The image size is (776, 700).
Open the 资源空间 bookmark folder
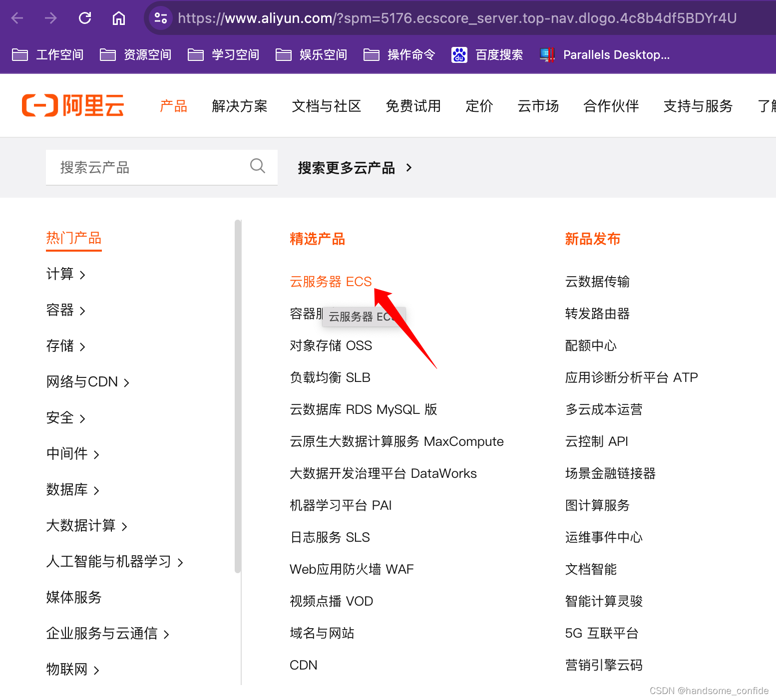[x=136, y=54]
